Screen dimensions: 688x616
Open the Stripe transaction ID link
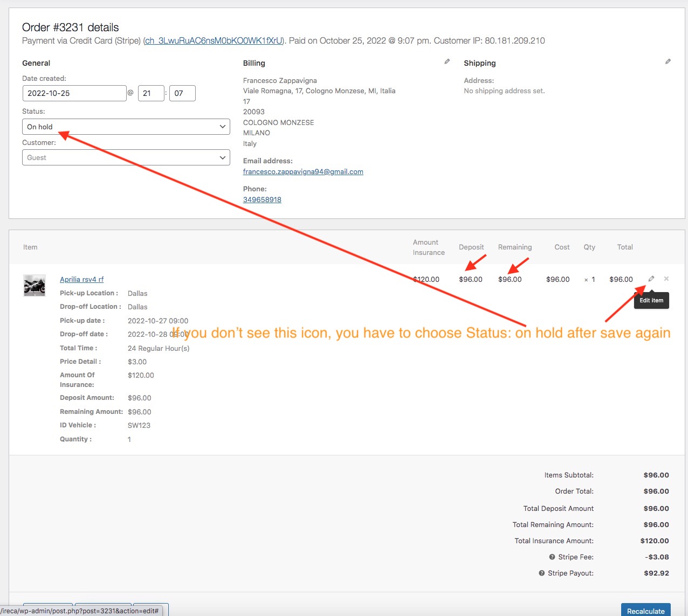pyautogui.click(x=214, y=41)
